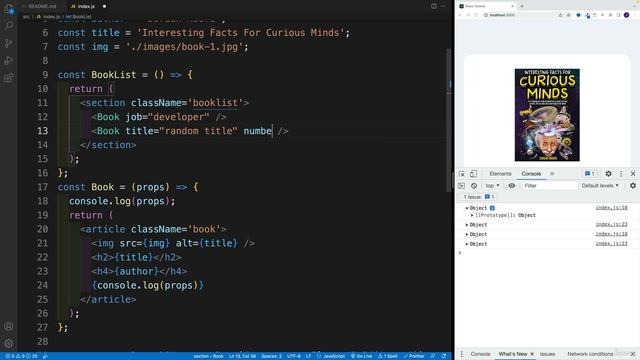The width and height of the screenshot is (640, 360).
Task: Open the Issues drawer tab
Action: (547, 354)
